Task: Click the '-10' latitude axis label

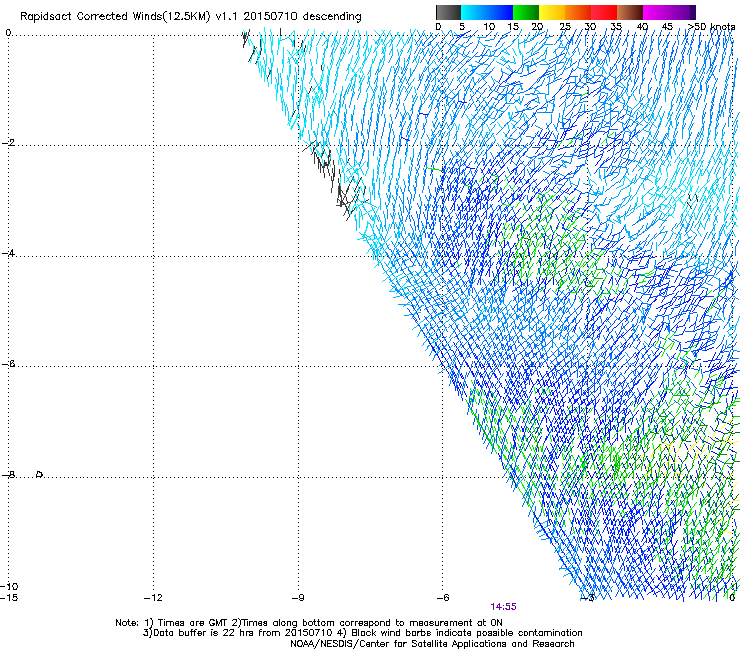Action: [x=9, y=586]
